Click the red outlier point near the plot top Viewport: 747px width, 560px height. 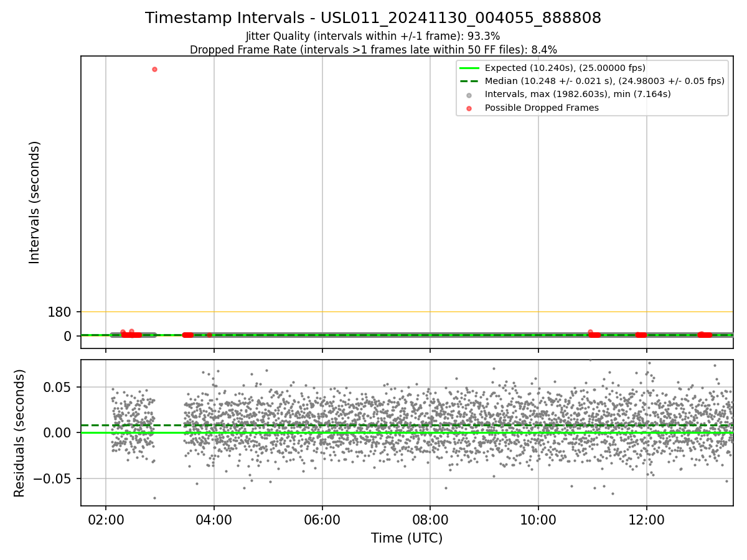coord(154,69)
